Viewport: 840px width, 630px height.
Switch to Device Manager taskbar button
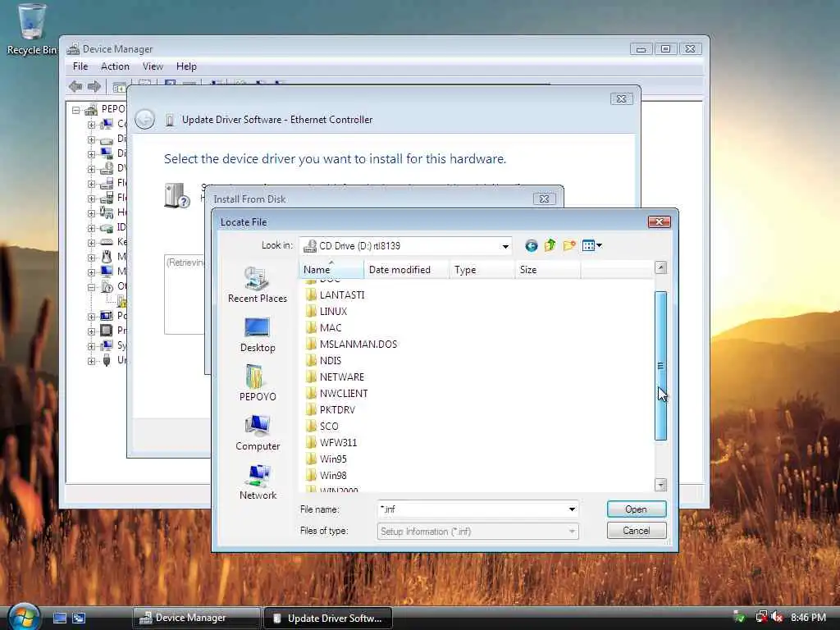tap(197, 618)
